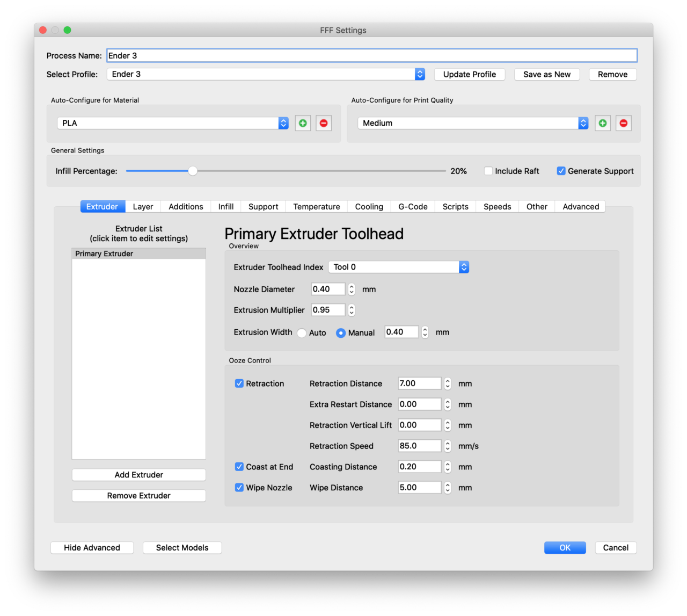Click the Wipe Distance stepper arrows
This screenshot has height=616, width=687.
448,488
